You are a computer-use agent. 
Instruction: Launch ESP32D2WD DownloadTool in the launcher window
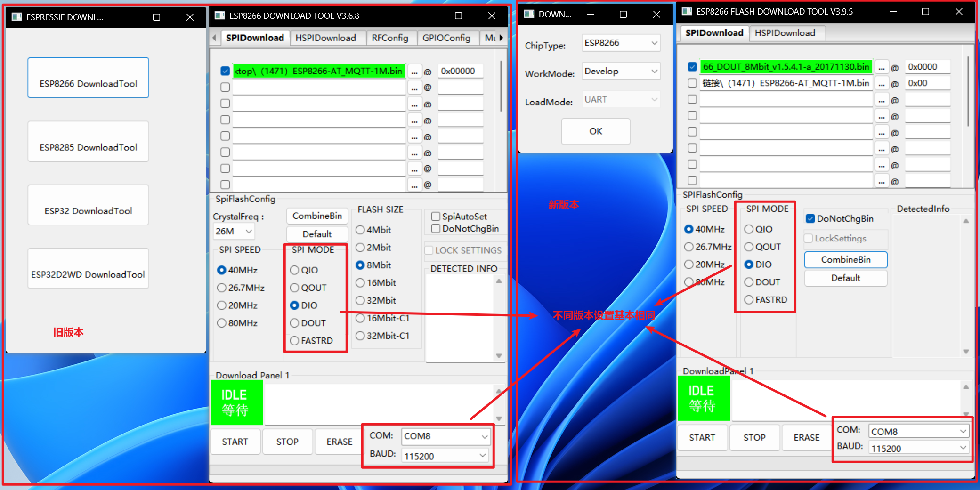[89, 269]
